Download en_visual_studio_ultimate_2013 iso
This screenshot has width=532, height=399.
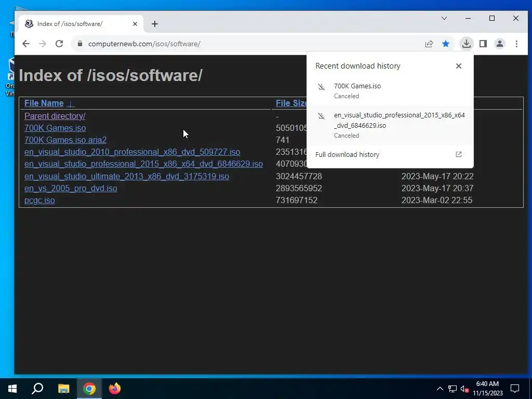pos(127,177)
